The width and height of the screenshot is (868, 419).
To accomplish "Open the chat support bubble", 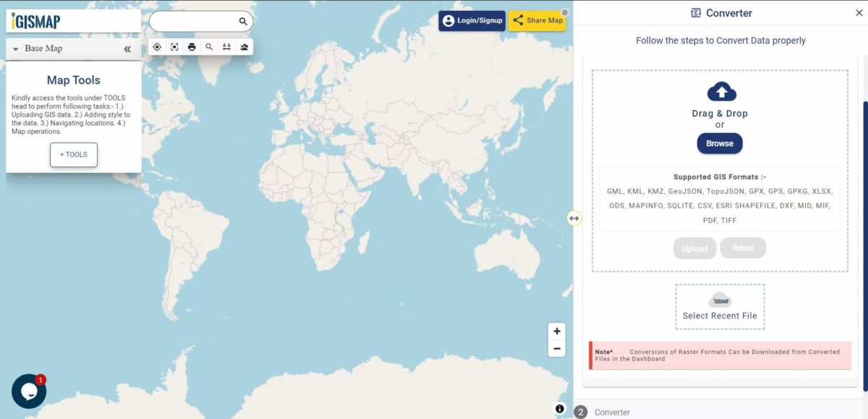I will point(29,391).
